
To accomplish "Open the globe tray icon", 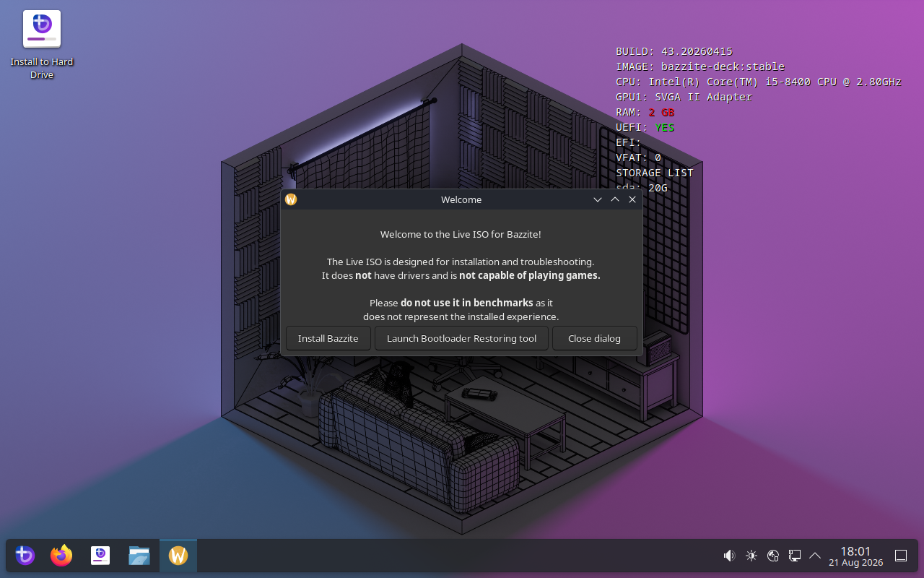I will [773, 556].
